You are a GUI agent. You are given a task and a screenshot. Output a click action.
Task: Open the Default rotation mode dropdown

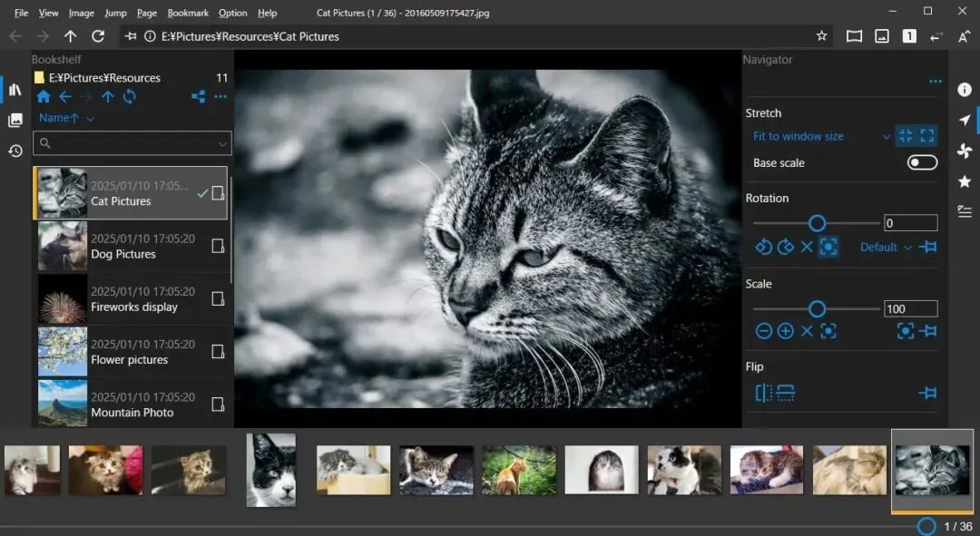click(x=886, y=247)
